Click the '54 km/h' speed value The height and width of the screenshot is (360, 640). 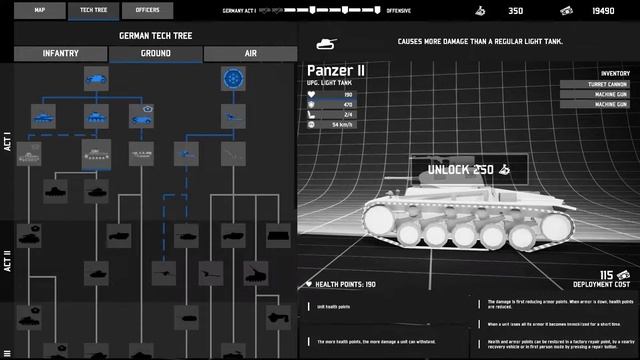coord(342,124)
